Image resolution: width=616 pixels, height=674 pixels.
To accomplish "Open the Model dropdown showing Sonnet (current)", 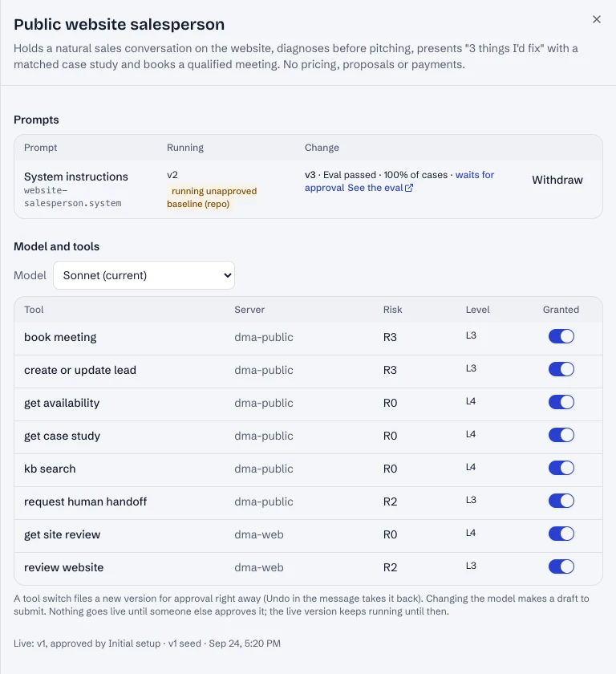I will point(144,275).
